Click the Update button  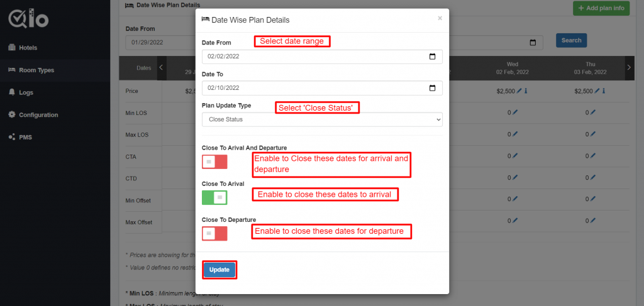(219, 270)
